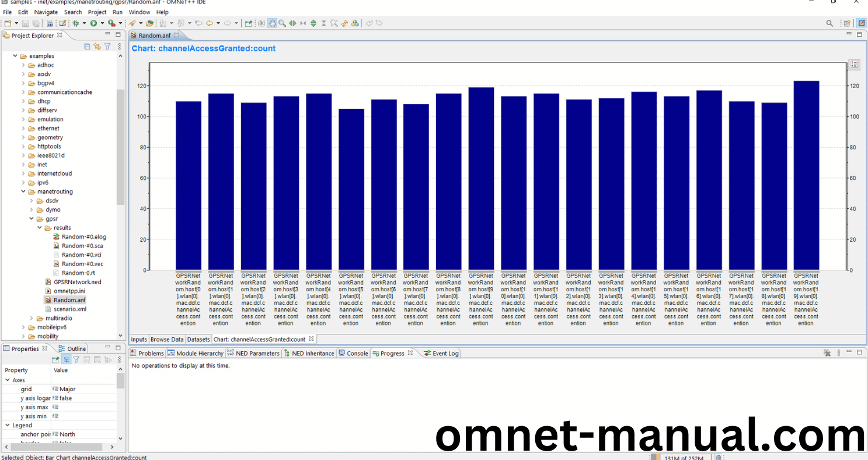This screenshot has height=460, width=868.
Task: Collapse the manetrouting folder in Project Explorer
Action: click(x=23, y=191)
